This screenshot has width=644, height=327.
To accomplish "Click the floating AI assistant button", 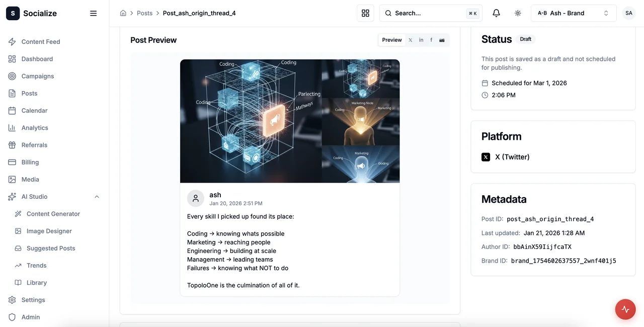I will (625, 309).
